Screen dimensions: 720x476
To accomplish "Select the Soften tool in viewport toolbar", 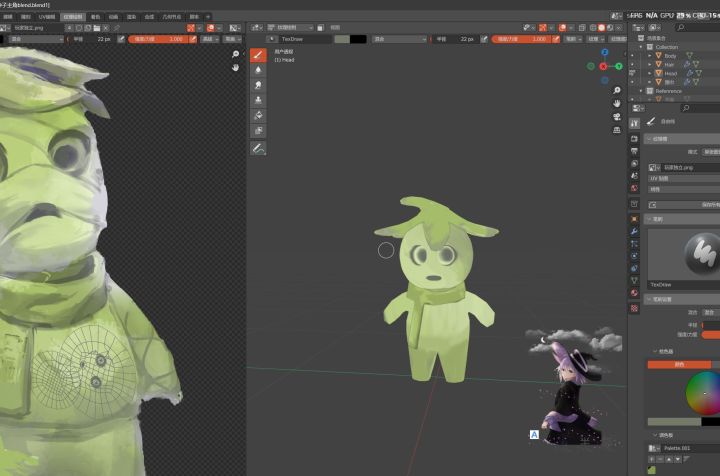I will 257,70.
